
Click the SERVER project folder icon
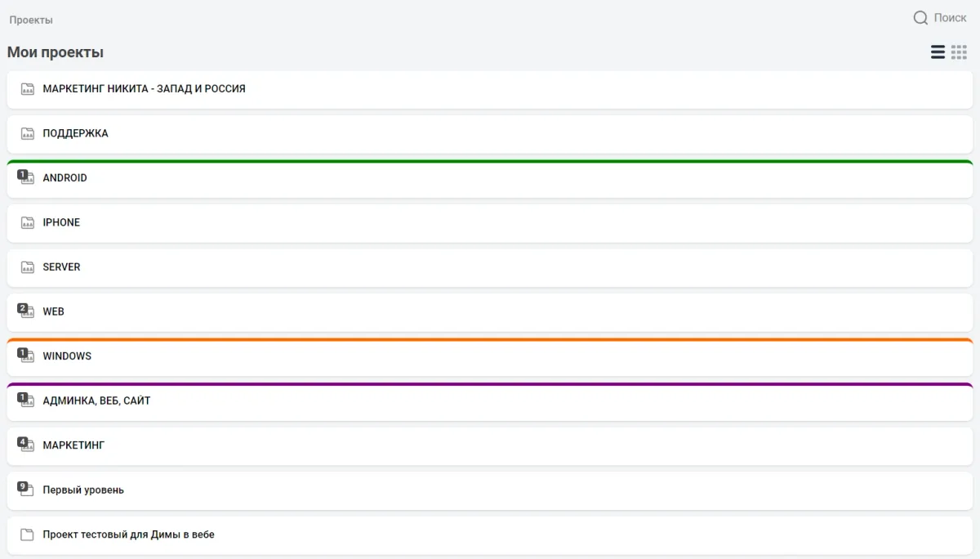28,267
